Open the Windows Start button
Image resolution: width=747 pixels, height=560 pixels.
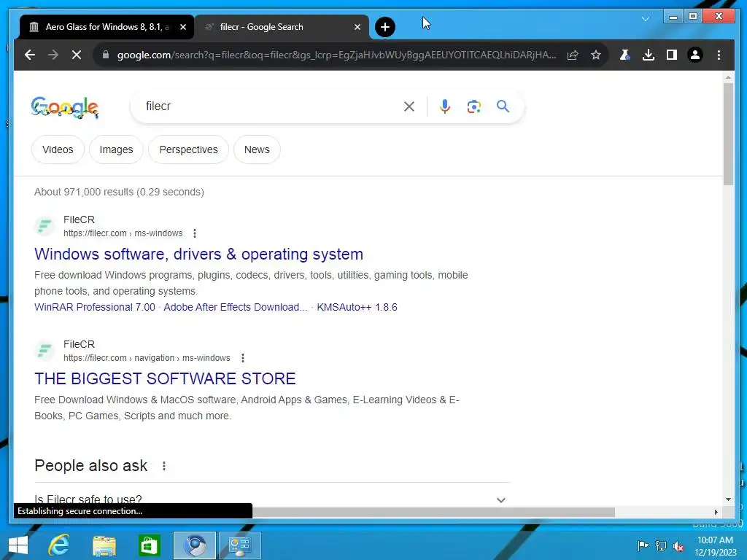click(18, 545)
